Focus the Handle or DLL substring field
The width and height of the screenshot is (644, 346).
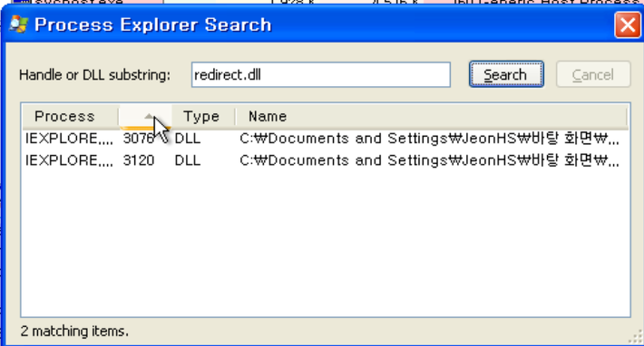(321, 74)
